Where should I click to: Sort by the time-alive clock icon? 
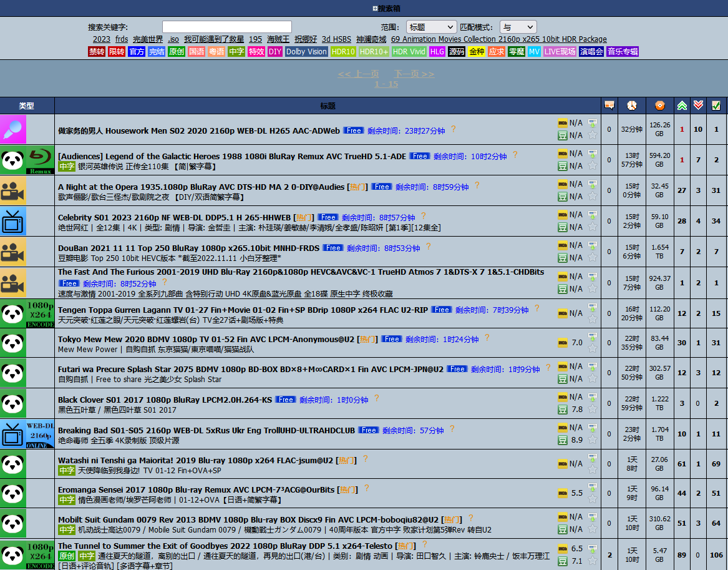coord(631,106)
